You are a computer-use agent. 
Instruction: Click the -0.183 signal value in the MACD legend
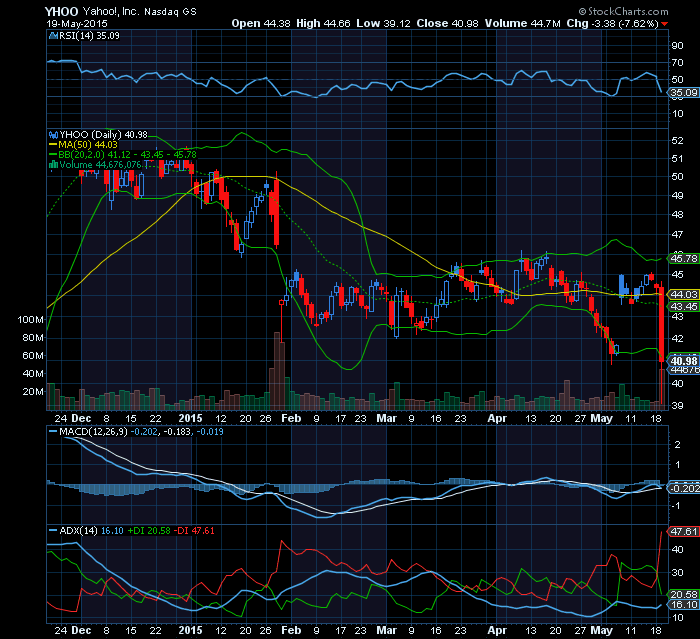coord(177,432)
